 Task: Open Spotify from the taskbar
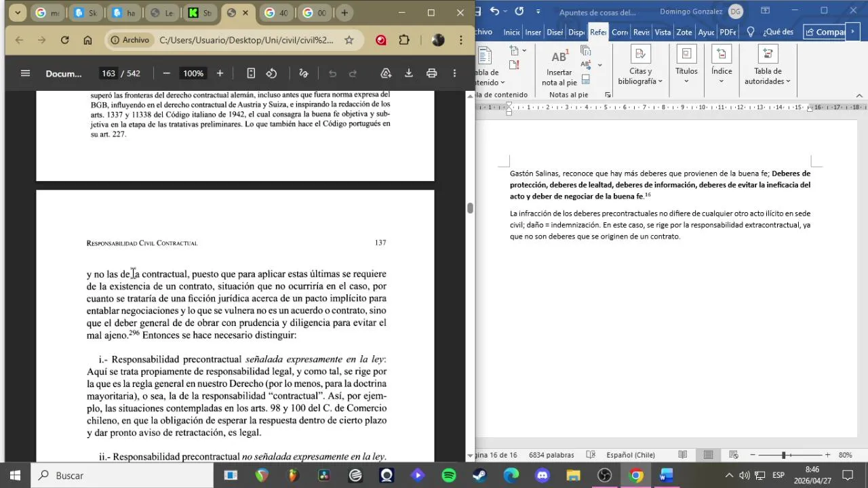[449, 476]
